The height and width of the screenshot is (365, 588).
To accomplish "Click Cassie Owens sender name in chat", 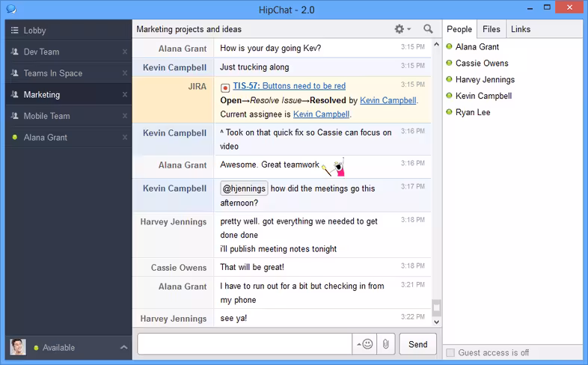I will tap(179, 268).
